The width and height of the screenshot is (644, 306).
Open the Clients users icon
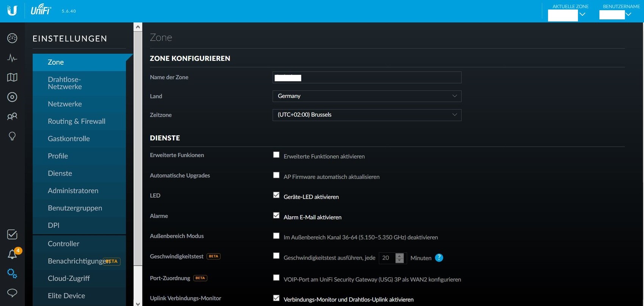tap(12, 116)
